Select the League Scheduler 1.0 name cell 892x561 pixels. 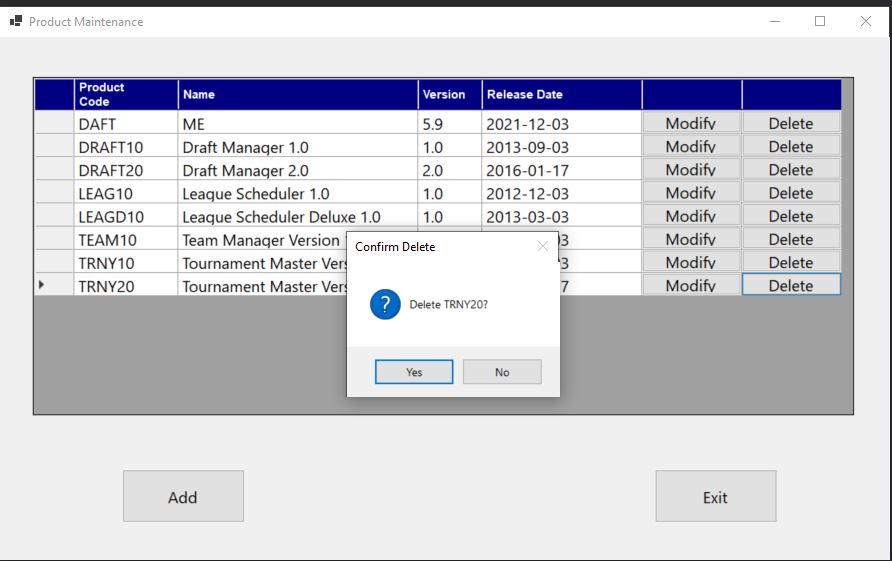coord(298,193)
